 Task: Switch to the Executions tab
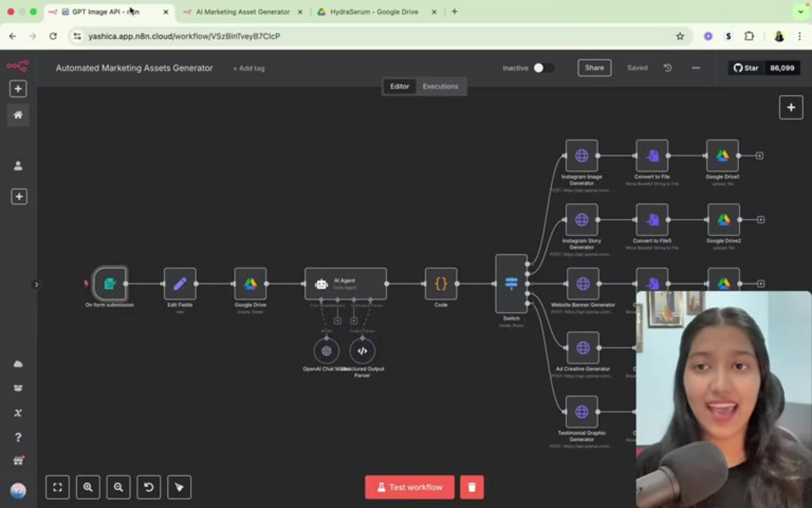point(441,86)
